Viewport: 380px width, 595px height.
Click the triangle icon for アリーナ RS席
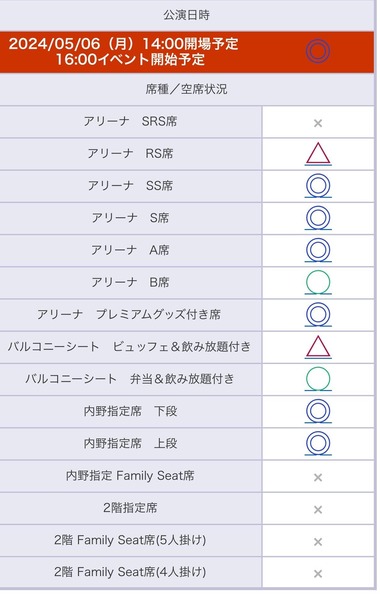tap(318, 154)
